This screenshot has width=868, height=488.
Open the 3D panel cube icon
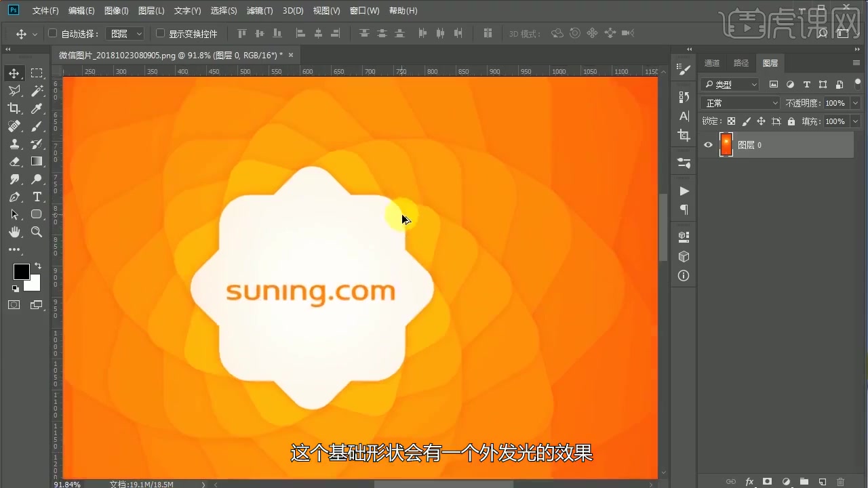tap(684, 256)
